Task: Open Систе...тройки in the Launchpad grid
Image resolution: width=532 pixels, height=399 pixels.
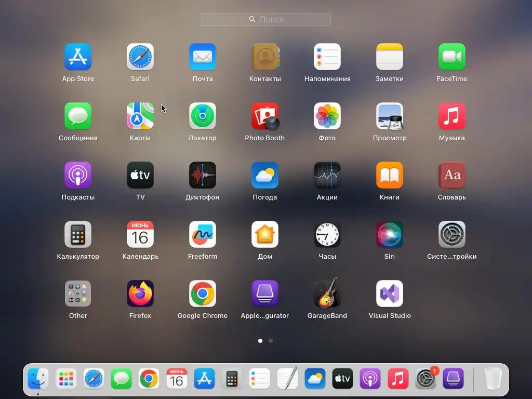Action: (452, 234)
